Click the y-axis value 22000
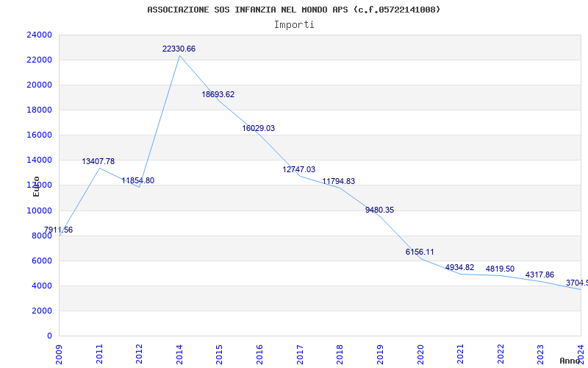The image size is (588, 368). [x=39, y=60]
